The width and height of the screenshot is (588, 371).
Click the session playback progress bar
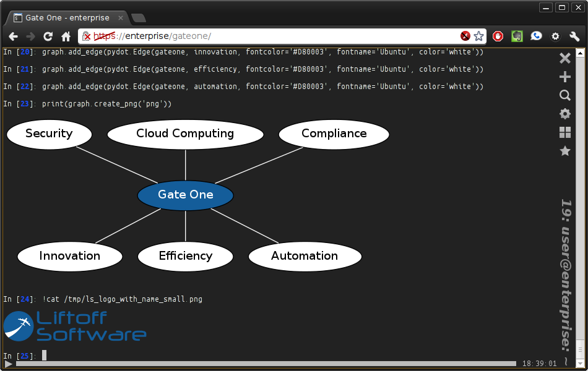266,364
